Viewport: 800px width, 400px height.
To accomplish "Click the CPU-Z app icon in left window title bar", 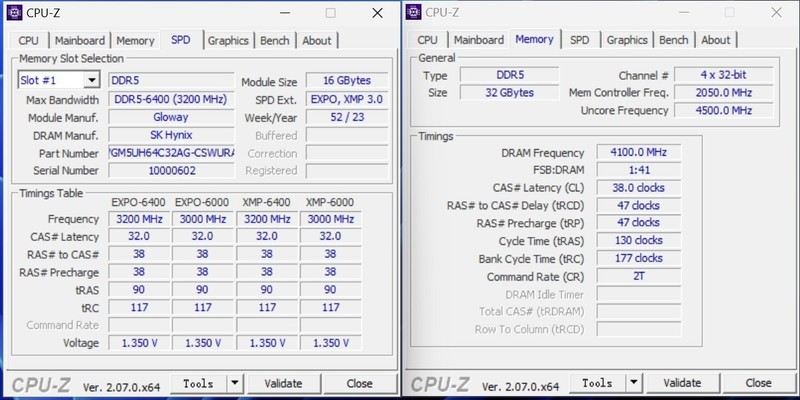I will (14, 13).
